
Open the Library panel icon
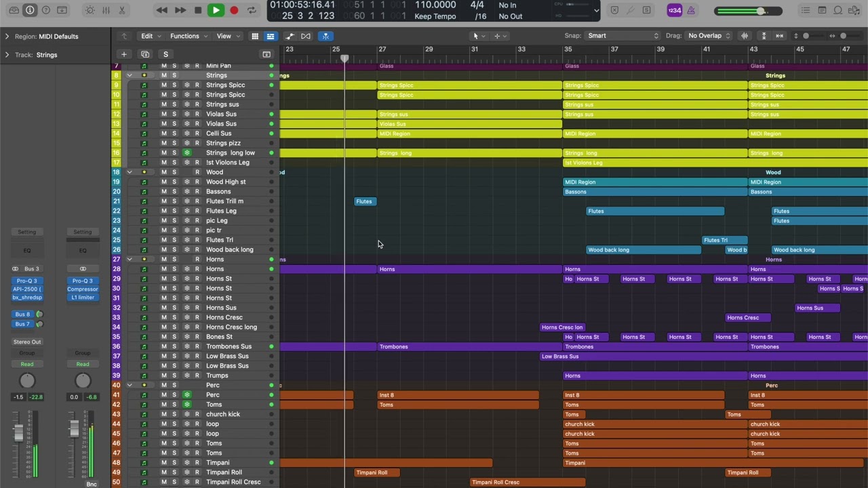[x=14, y=10]
